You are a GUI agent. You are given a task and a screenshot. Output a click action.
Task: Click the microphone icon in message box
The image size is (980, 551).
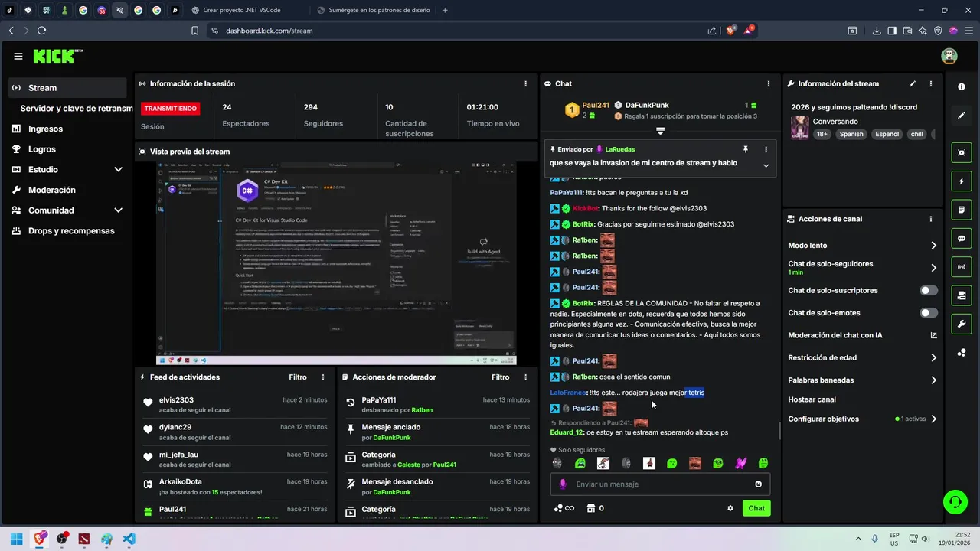563,484
